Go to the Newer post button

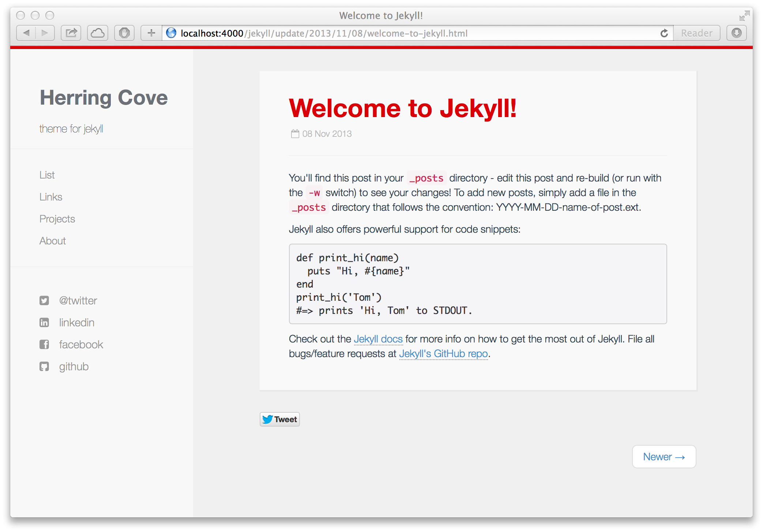[664, 457]
